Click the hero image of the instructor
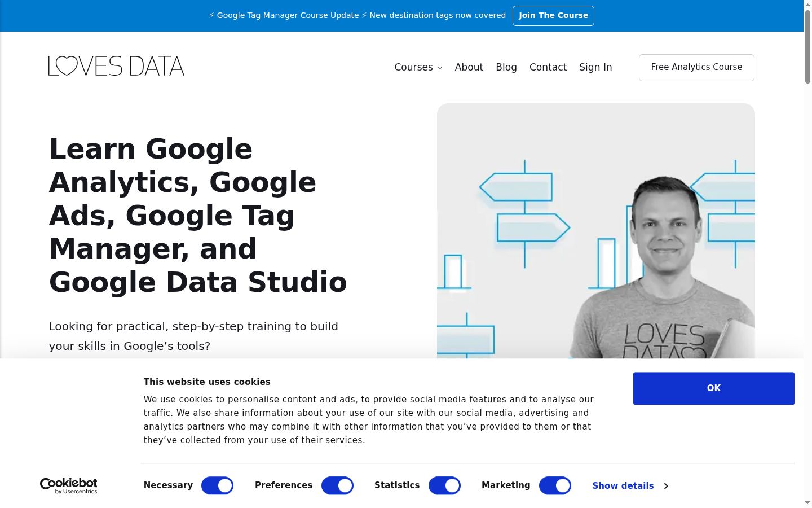Screen dimensions: 812x508 [x=596, y=231]
